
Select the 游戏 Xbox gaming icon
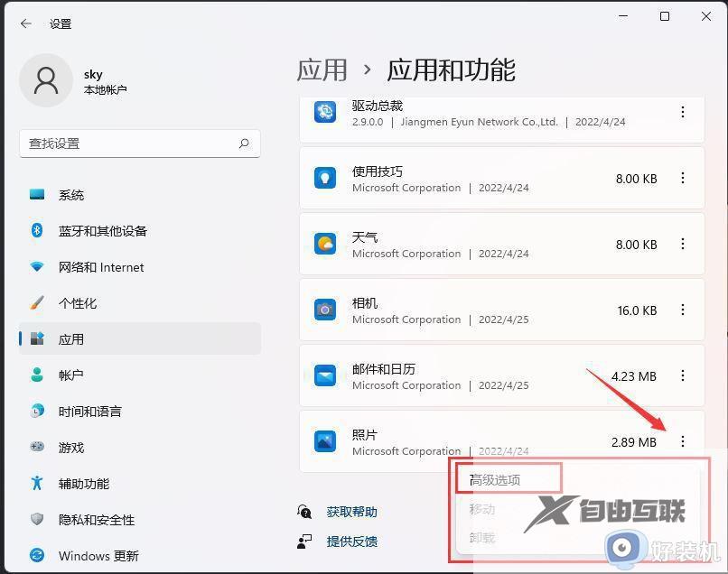37,447
